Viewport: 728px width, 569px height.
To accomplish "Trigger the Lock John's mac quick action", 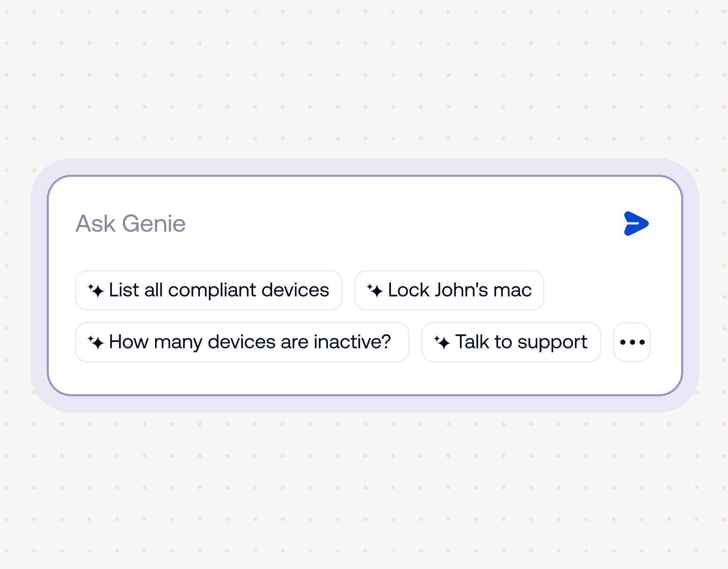I will [x=449, y=290].
